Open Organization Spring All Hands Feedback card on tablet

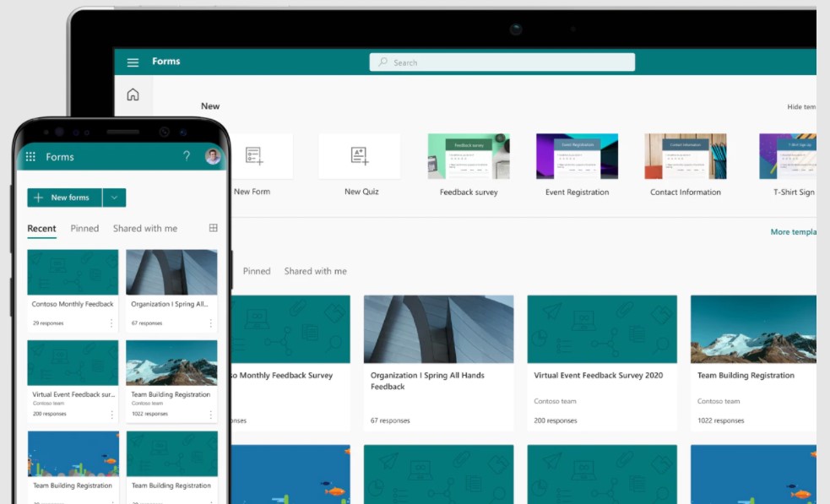point(438,363)
